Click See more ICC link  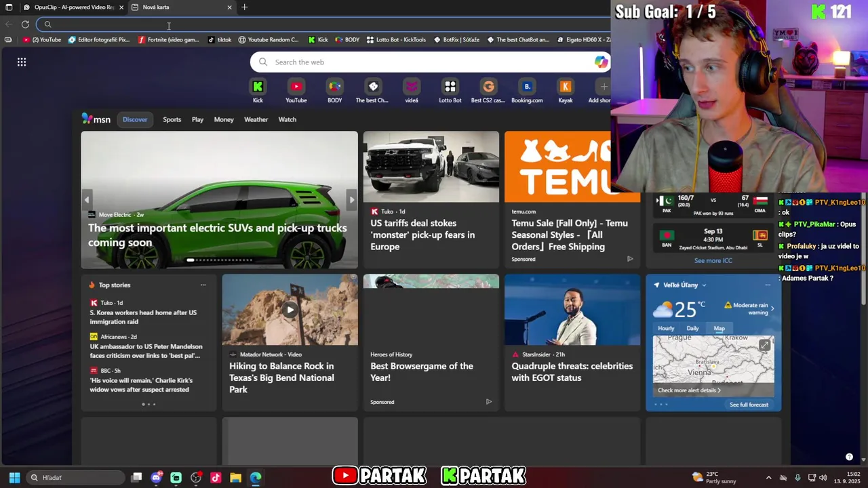point(713,260)
